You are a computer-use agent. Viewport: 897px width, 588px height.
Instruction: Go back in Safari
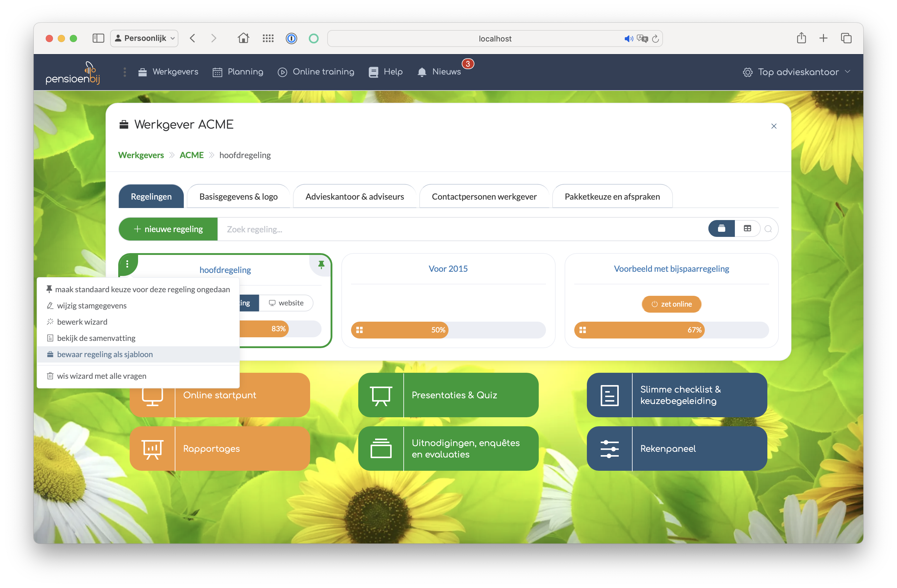[192, 38]
